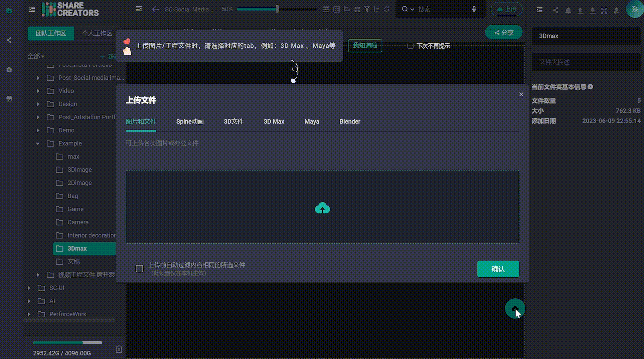Open the user avatar profile

(635, 9)
